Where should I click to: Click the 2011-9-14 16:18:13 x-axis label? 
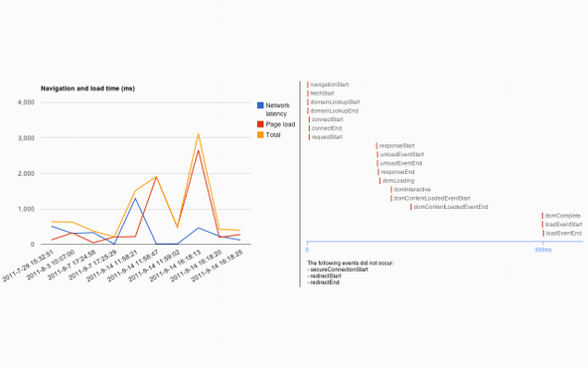point(176,266)
